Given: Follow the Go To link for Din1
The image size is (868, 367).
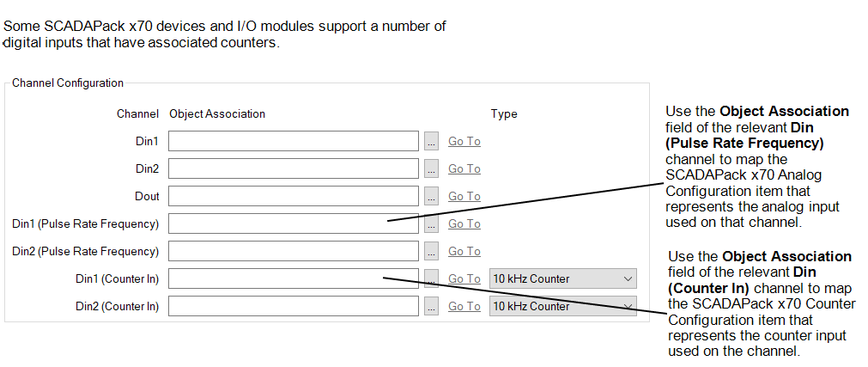Looking at the screenshot, I should [464, 142].
